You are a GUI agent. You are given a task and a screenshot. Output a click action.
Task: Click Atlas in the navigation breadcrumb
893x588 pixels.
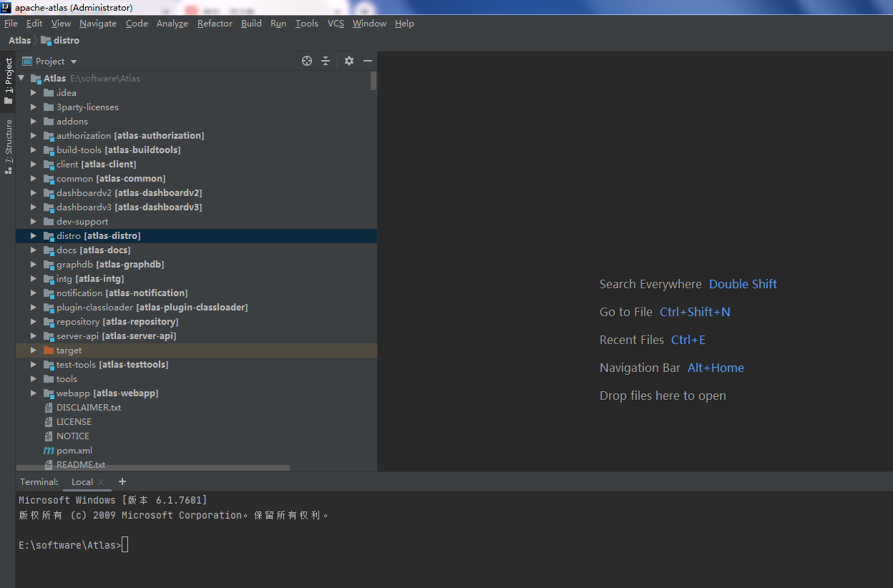(x=19, y=41)
